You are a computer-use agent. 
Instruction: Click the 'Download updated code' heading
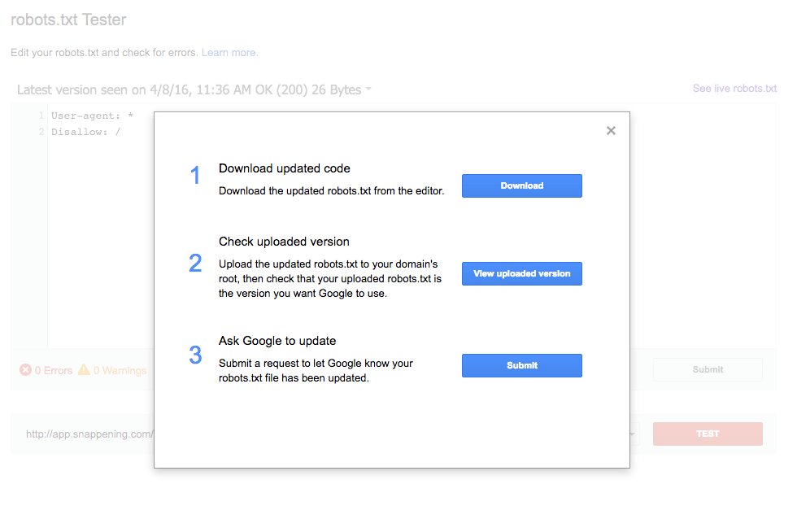tap(284, 168)
